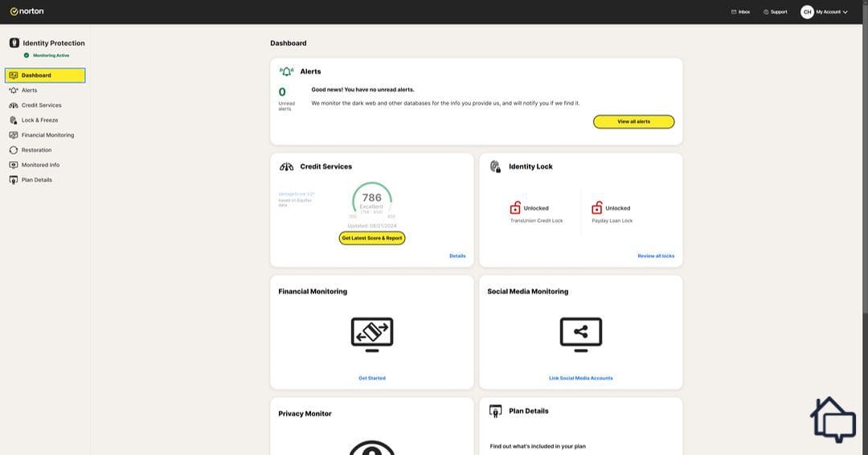868x455 pixels.
Task: Click the Identity Protection shield icon
Action: click(x=14, y=43)
